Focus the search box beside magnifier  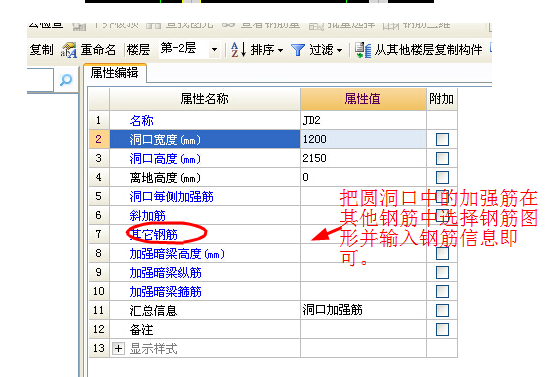tap(40, 80)
